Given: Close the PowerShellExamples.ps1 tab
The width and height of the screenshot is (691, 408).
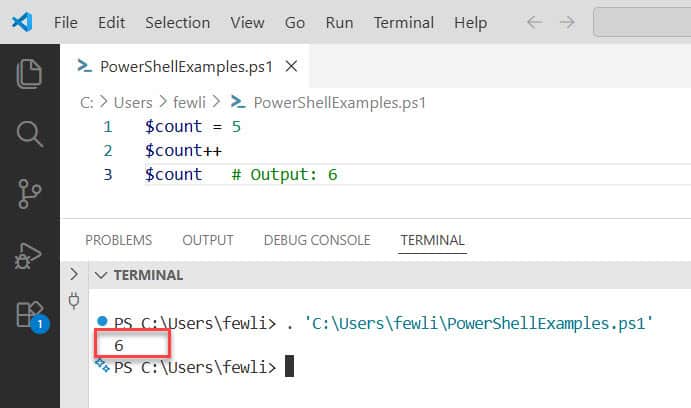Looking at the screenshot, I should click(291, 67).
